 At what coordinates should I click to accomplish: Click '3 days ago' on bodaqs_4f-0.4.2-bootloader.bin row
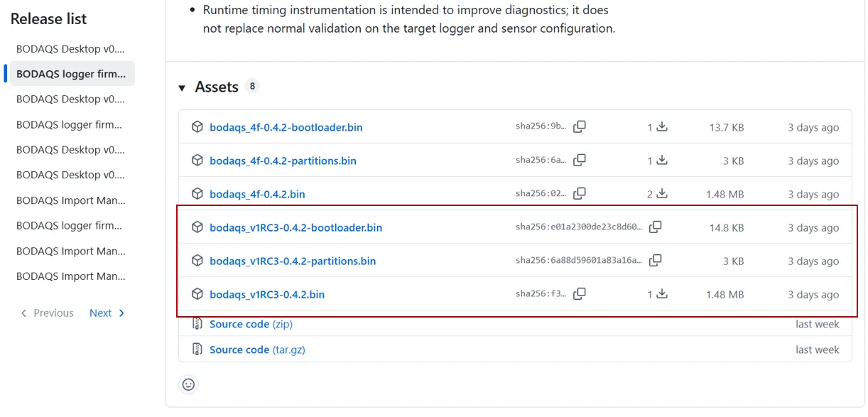(813, 128)
